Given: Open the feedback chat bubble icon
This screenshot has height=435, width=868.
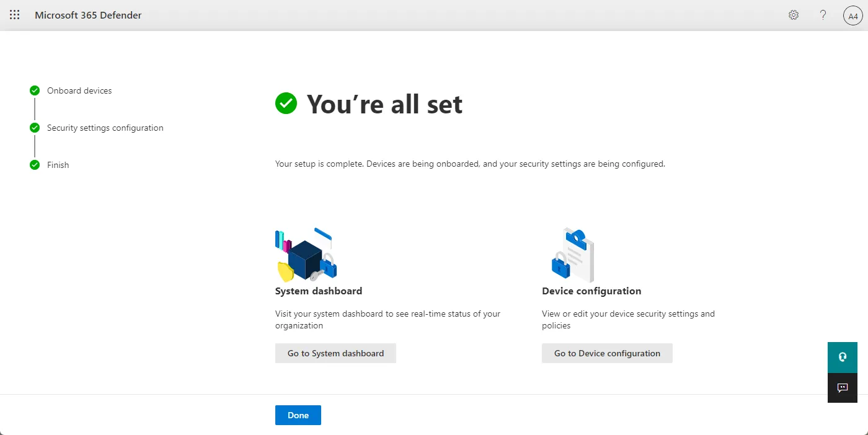Looking at the screenshot, I should coord(843,388).
